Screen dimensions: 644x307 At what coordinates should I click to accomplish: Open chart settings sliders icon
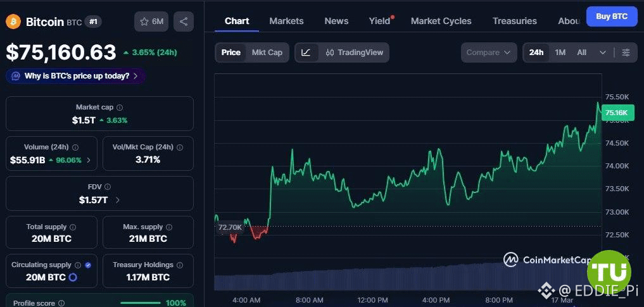pos(626,53)
